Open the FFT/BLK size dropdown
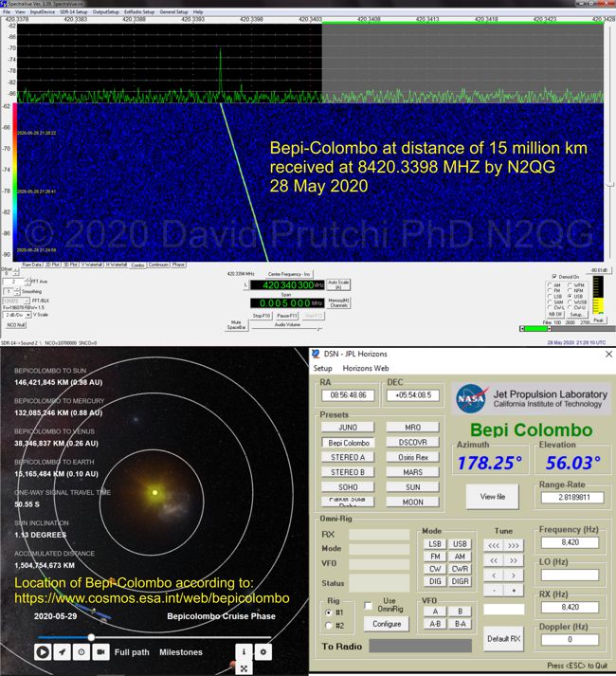 [x=16, y=301]
